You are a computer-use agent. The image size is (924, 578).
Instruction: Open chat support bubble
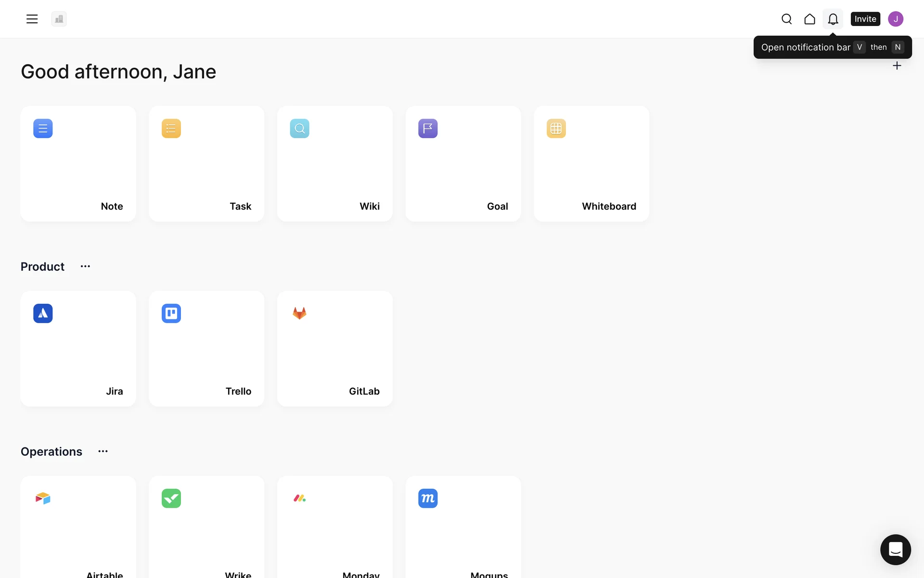(x=895, y=549)
